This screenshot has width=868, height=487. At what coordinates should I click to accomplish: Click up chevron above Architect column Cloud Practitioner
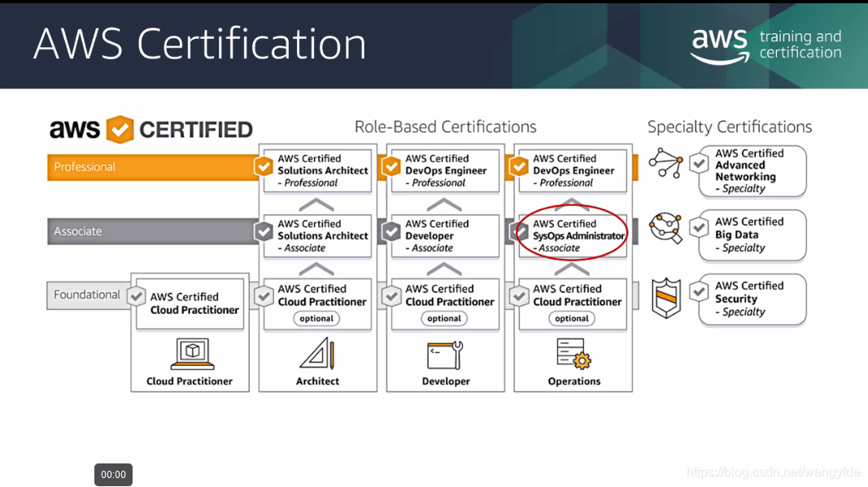point(316,269)
